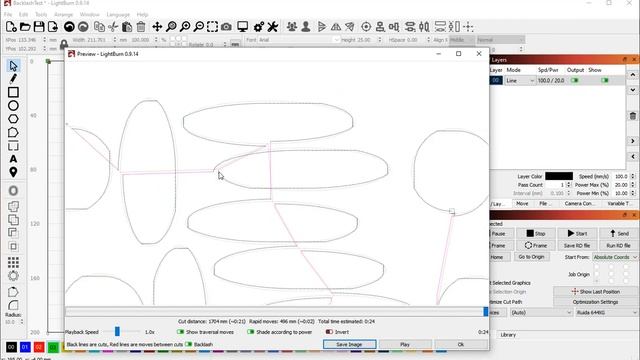Click the Start button
This screenshot has width=640, height=360.
coord(577,233)
